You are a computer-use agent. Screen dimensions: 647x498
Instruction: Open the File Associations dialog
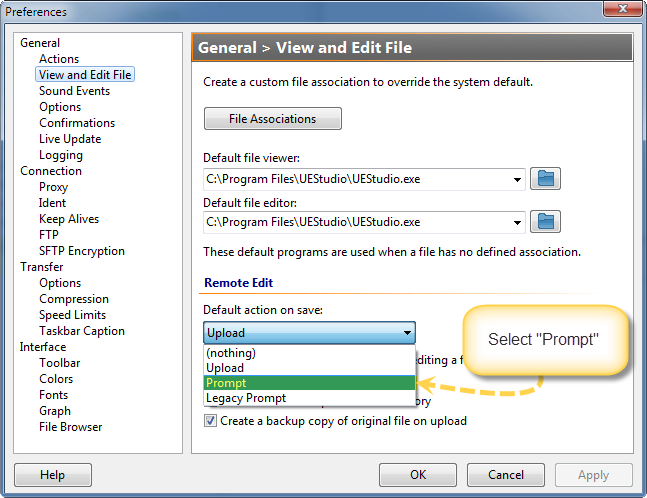tap(273, 119)
